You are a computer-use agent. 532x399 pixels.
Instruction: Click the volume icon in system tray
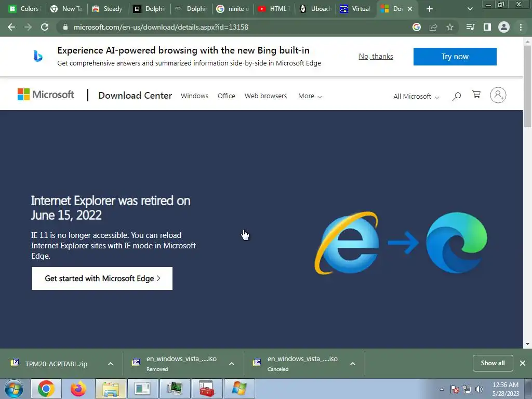[x=480, y=389]
